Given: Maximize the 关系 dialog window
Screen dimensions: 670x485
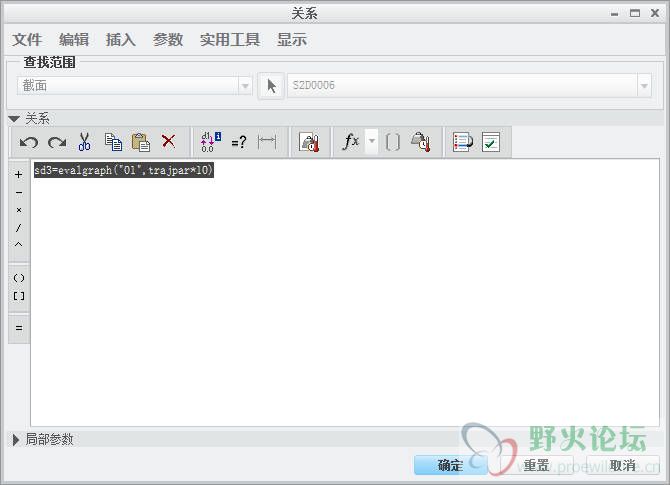Looking at the screenshot, I should 635,14.
